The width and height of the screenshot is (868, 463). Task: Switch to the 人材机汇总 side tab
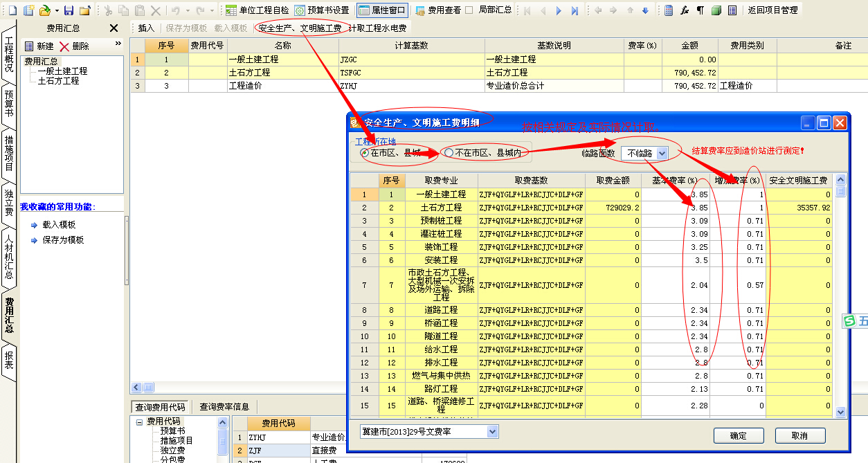(x=9, y=257)
